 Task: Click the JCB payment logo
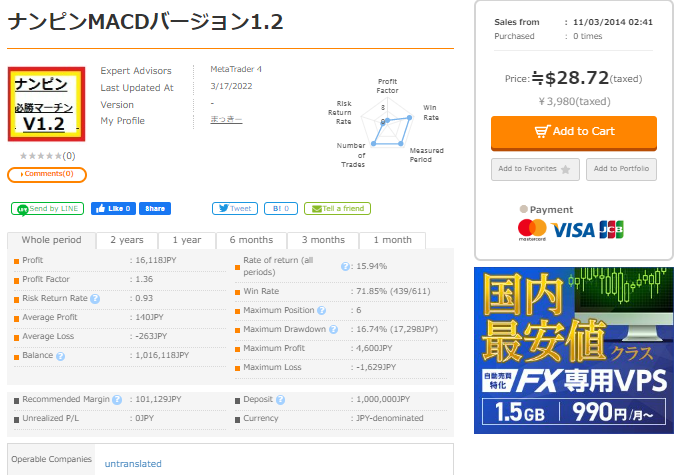(x=611, y=230)
